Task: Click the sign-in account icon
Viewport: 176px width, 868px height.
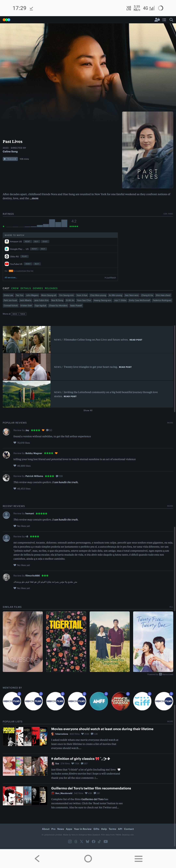Action: point(157,20)
